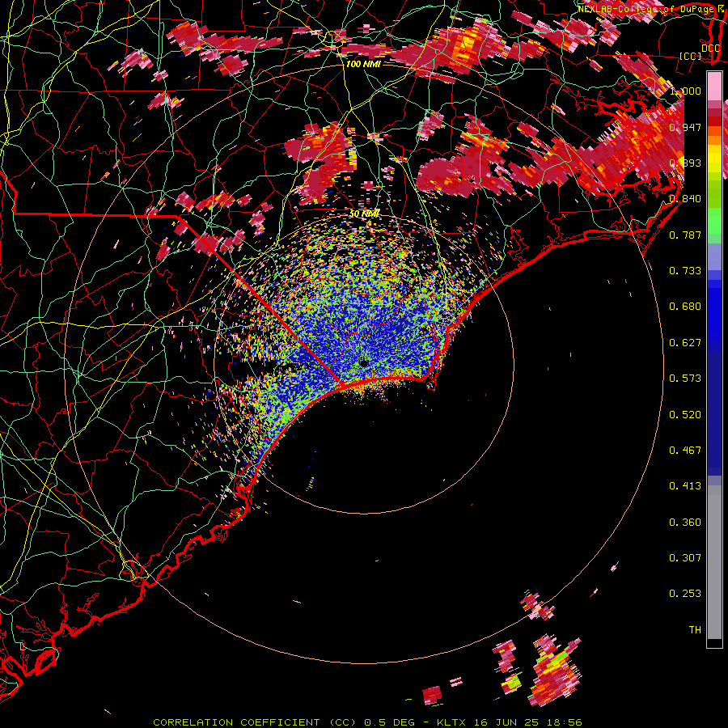Click the black radar site dot at center
Screen dimensions: 728x728
tap(364, 363)
